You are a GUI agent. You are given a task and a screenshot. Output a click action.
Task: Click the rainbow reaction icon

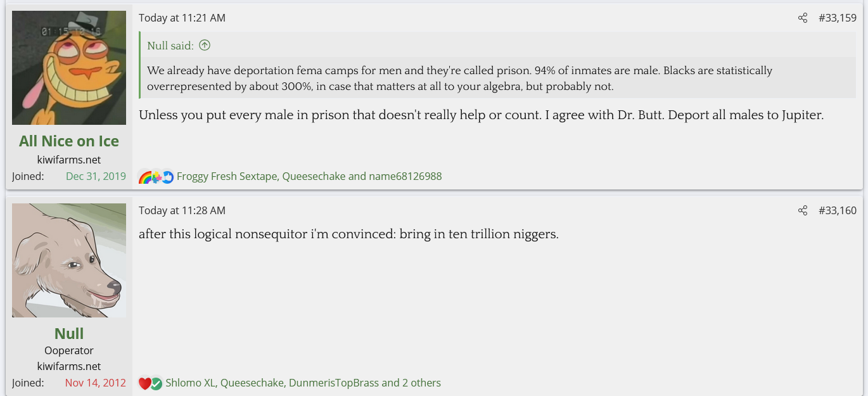pyautogui.click(x=145, y=177)
